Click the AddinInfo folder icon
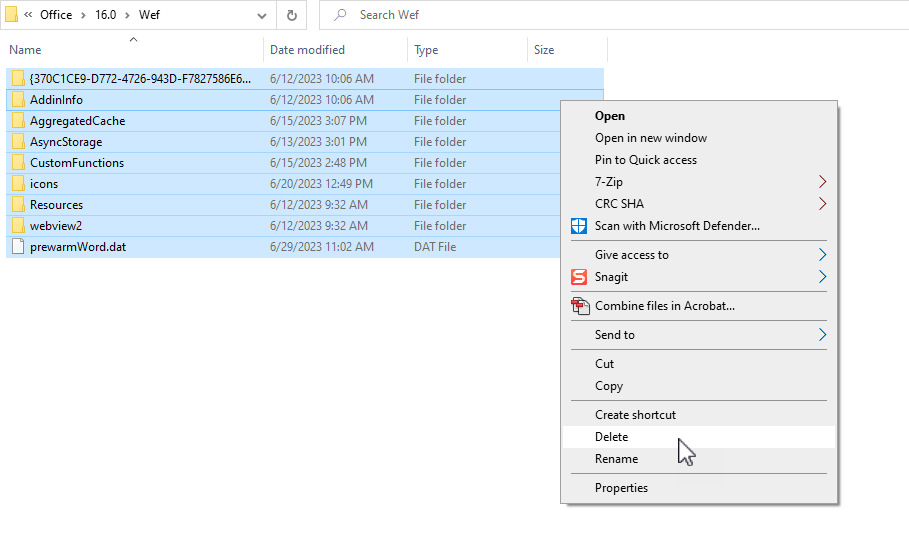 pyautogui.click(x=18, y=100)
